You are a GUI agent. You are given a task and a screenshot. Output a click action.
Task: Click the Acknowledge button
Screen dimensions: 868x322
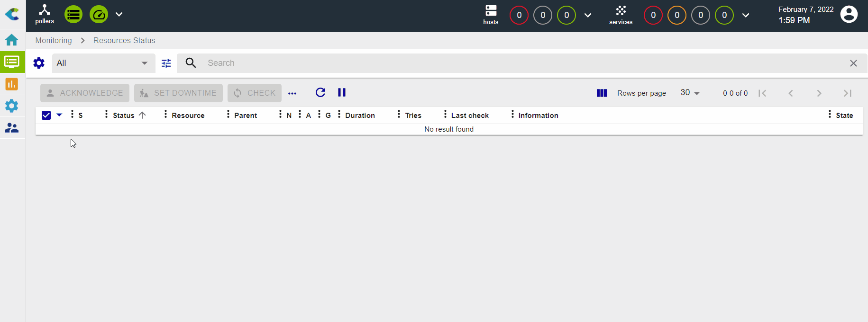point(85,93)
